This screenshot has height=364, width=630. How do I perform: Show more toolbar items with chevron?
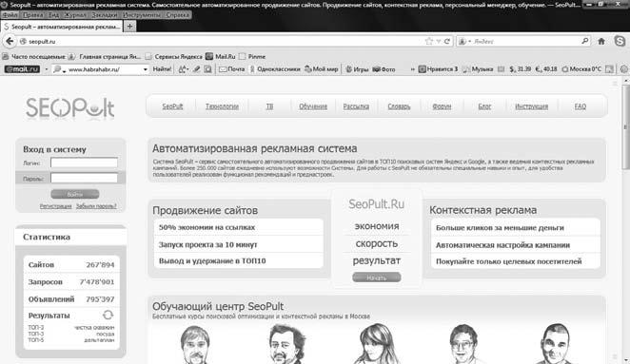pos(412,69)
